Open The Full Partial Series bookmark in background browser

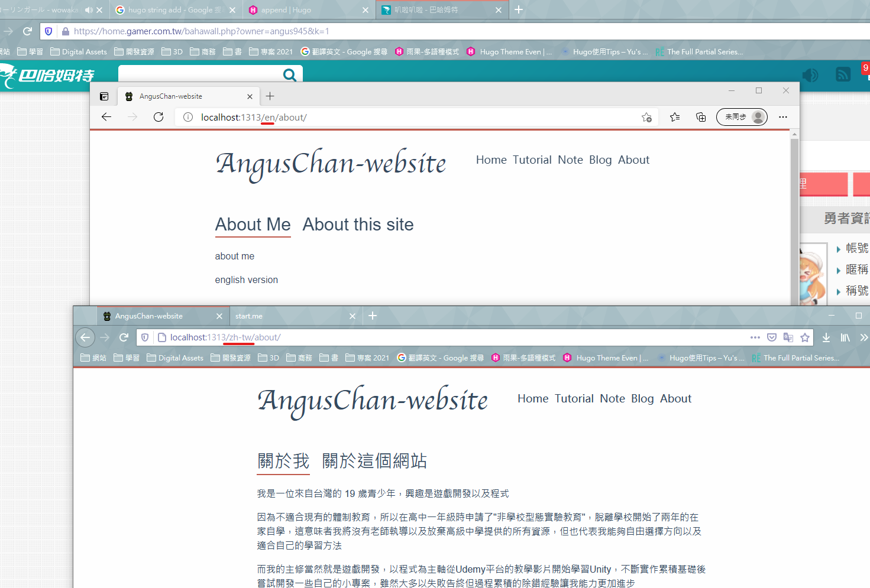coord(699,52)
